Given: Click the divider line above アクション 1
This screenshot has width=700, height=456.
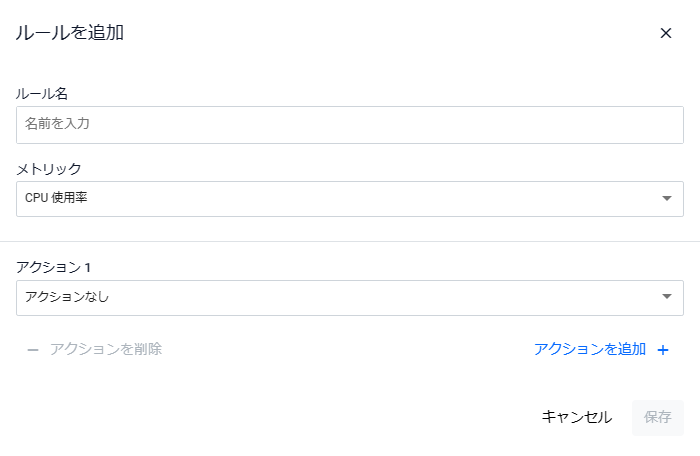Looking at the screenshot, I should pyautogui.click(x=350, y=241).
